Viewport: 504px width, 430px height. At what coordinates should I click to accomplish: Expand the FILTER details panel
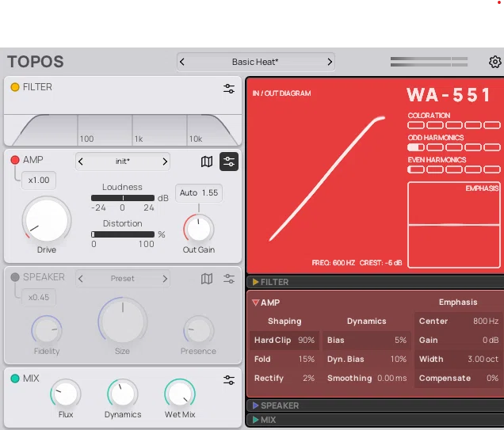(x=255, y=282)
